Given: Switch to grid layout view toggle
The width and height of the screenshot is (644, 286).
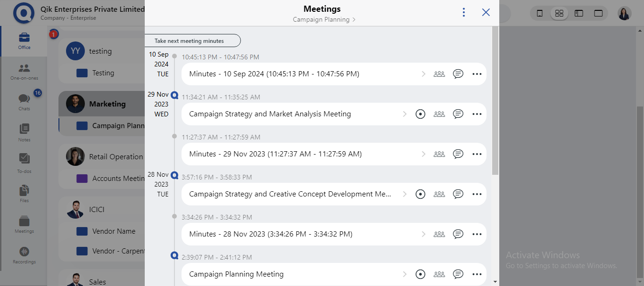Looking at the screenshot, I should [x=559, y=13].
